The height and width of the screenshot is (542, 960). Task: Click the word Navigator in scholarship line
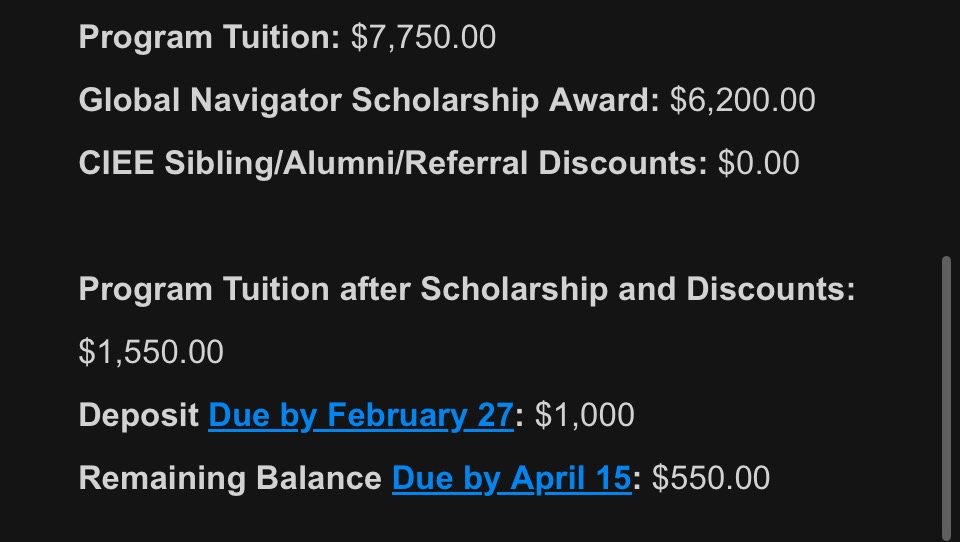[266, 100]
